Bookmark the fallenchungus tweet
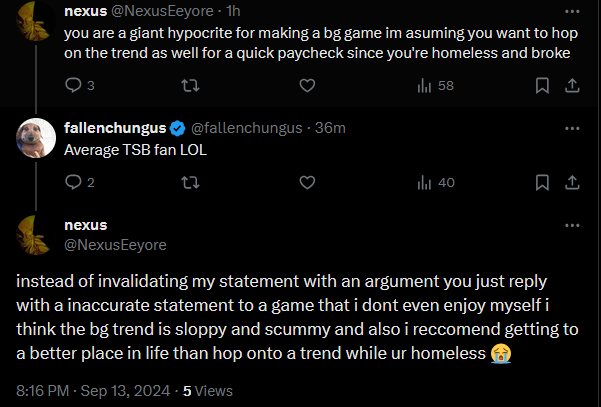The image size is (601, 407). point(542,182)
